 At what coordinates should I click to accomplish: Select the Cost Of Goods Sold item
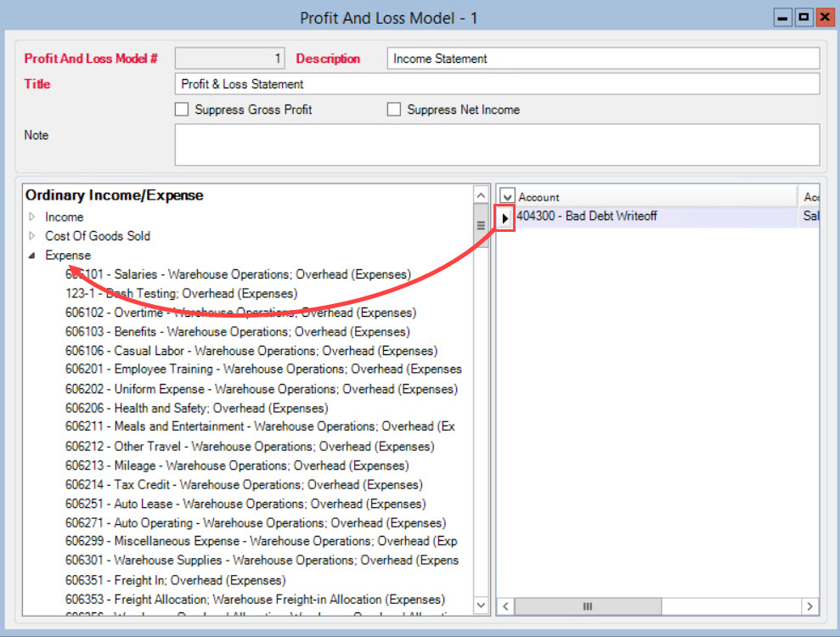click(98, 236)
